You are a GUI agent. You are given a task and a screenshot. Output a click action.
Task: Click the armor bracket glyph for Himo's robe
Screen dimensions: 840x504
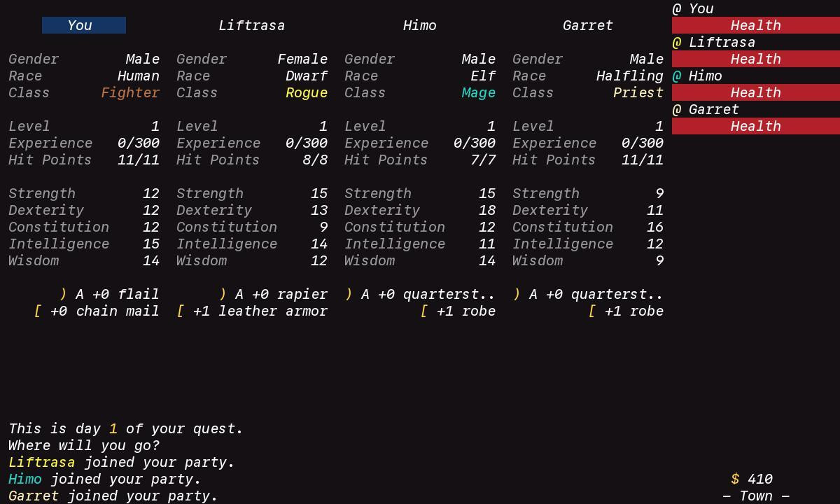click(424, 311)
